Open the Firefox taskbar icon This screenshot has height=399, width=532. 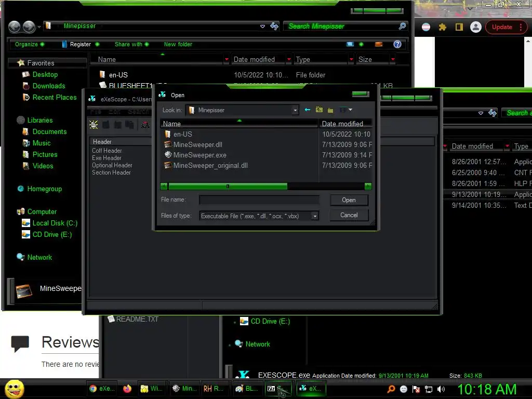tap(127, 389)
